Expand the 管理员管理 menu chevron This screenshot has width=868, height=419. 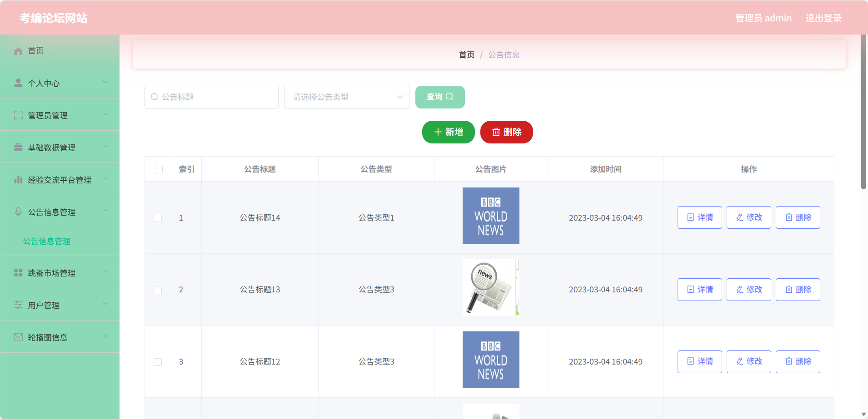click(105, 114)
